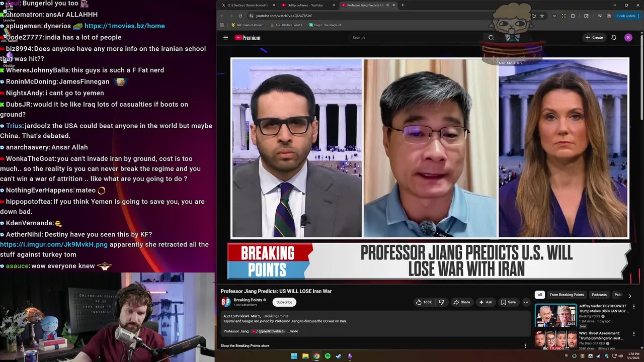Open options for Shop the Breaking Points store

[x=526, y=346]
